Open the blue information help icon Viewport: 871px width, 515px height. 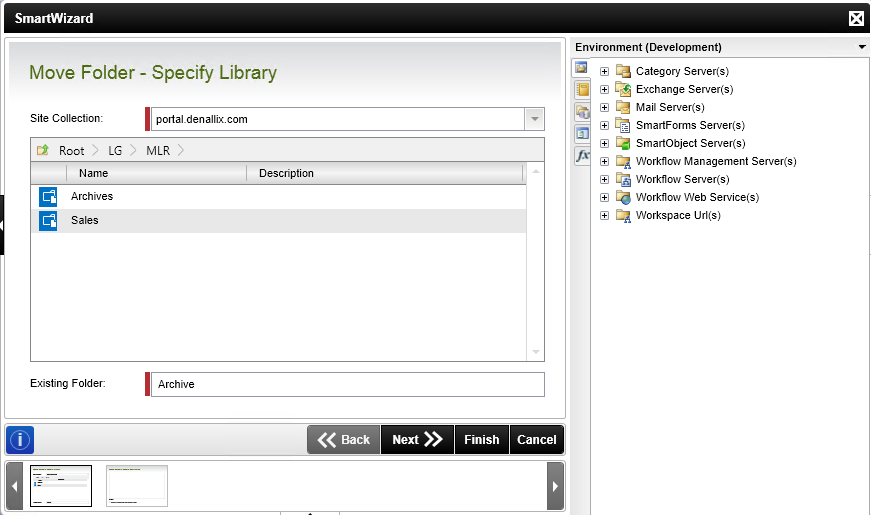click(20, 440)
